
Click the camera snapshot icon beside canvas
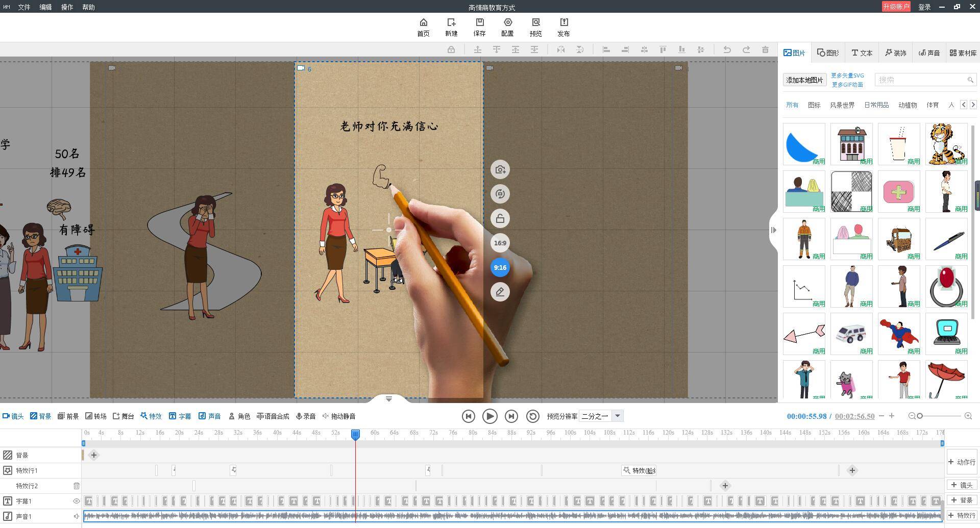pos(500,169)
